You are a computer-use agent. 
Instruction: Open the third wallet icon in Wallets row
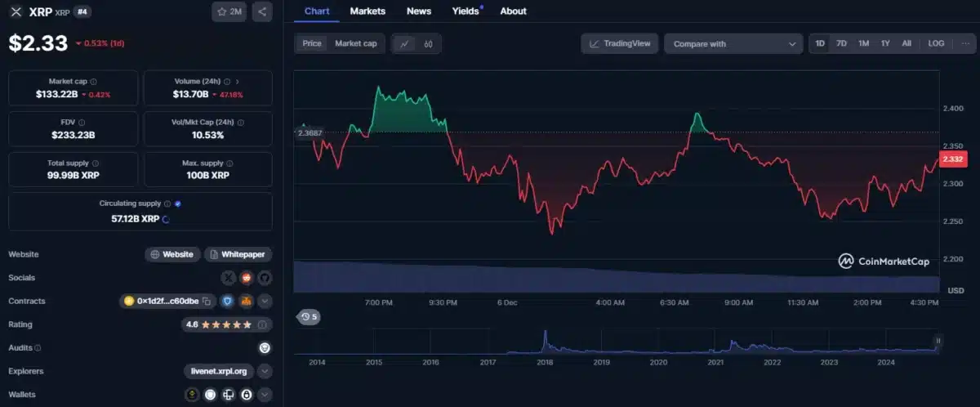coord(228,395)
